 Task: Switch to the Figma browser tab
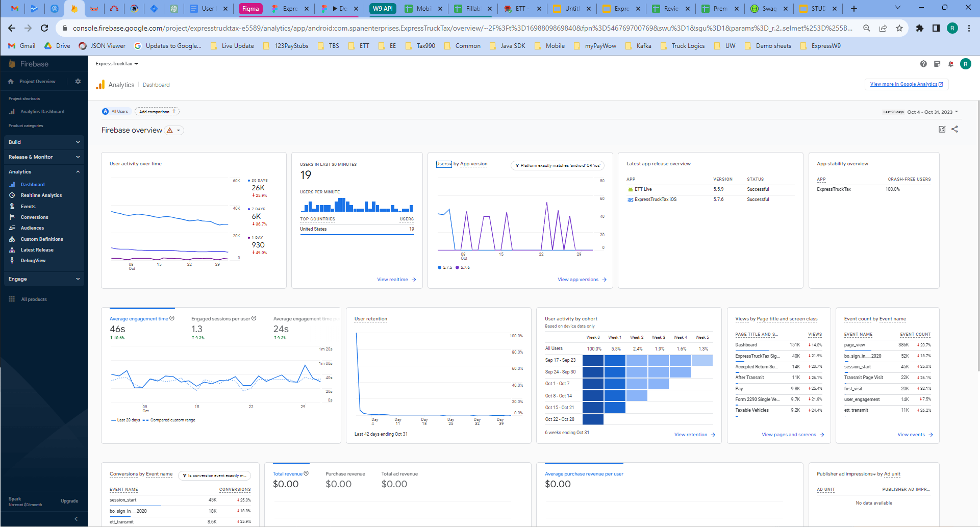pyautogui.click(x=250, y=9)
